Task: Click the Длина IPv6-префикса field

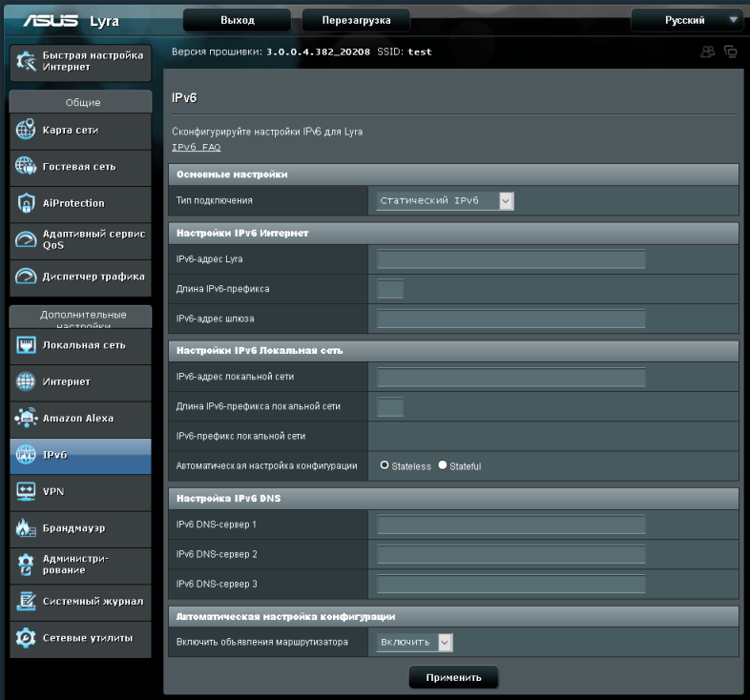Action: click(x=390, y=289)
